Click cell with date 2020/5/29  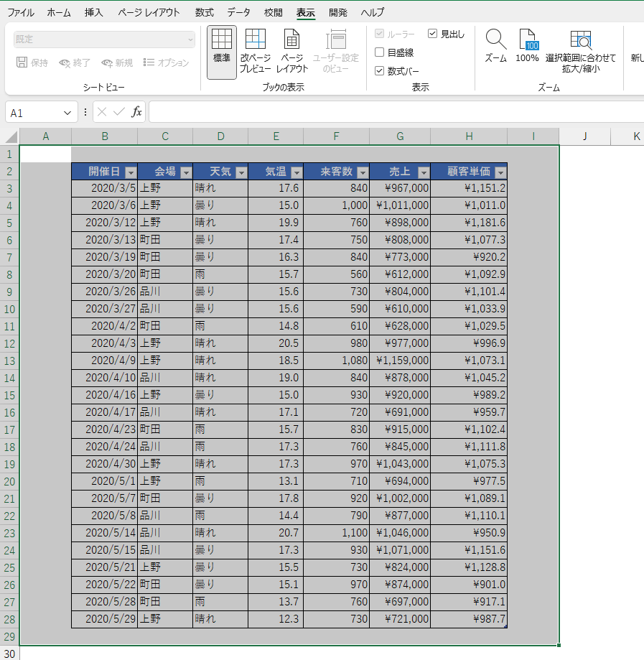[104, 619]
